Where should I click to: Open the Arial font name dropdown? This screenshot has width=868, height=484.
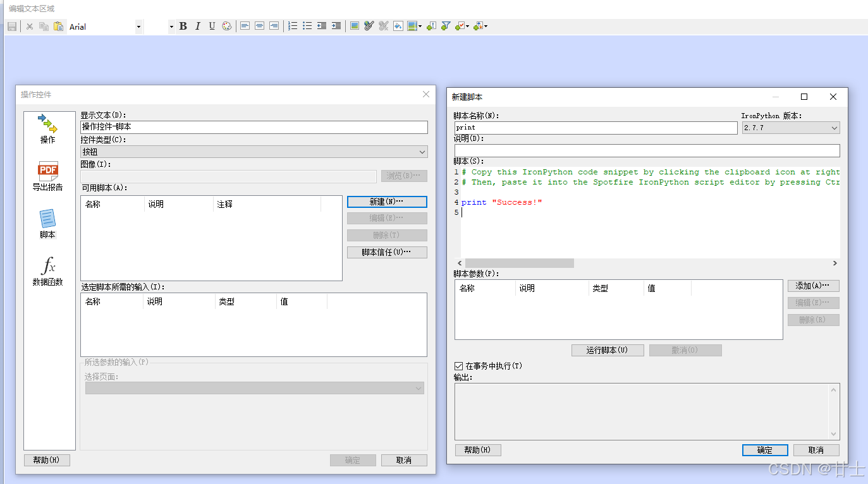[x=139, y=27]
